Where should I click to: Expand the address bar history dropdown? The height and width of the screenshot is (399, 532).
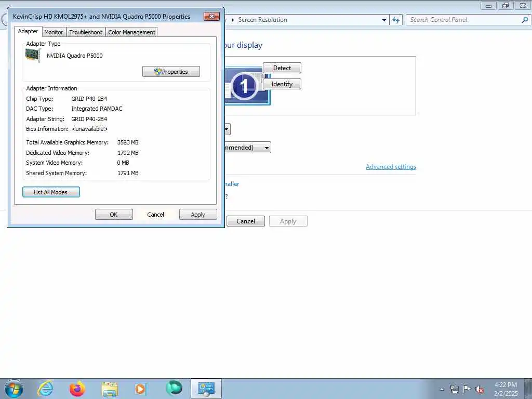coord(384,20)
